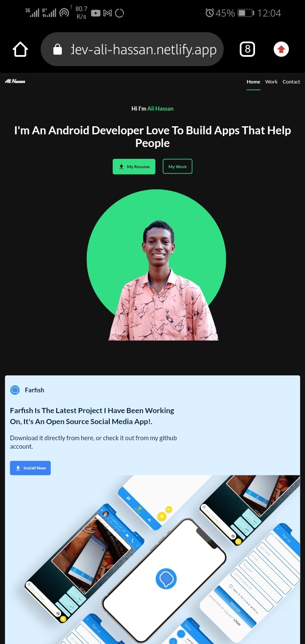The width and height of the screenshot is (305, 644).
Task: Tap the Farfish chat bubble logo
Action: pos(15,390)
